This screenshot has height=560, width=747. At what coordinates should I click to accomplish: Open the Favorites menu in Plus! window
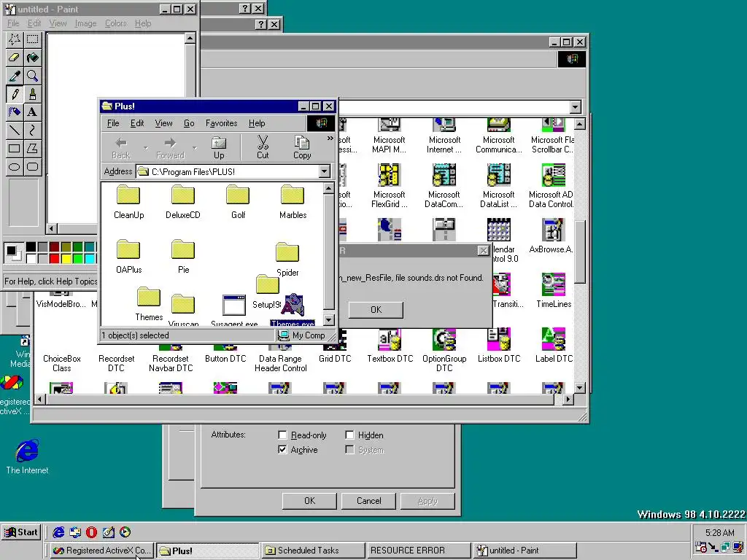[222, 123]
